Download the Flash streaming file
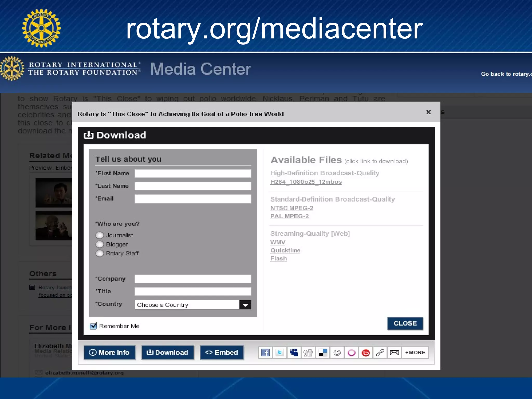Image resolution: width=532 pixels, height=399 pixels. tap(278, 258)
